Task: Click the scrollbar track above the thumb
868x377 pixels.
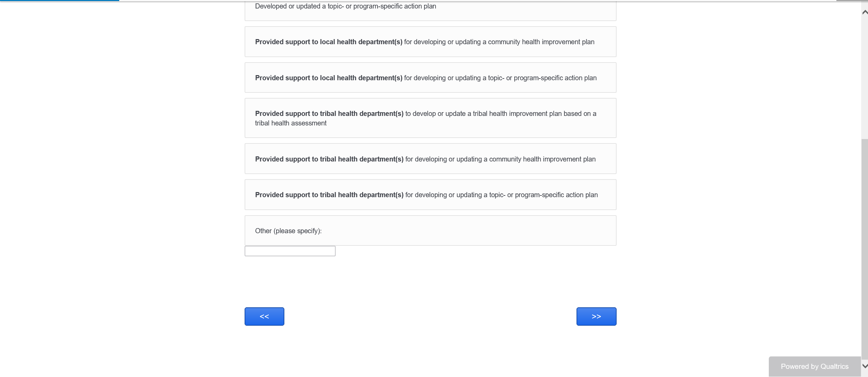Action: (865, 75)
